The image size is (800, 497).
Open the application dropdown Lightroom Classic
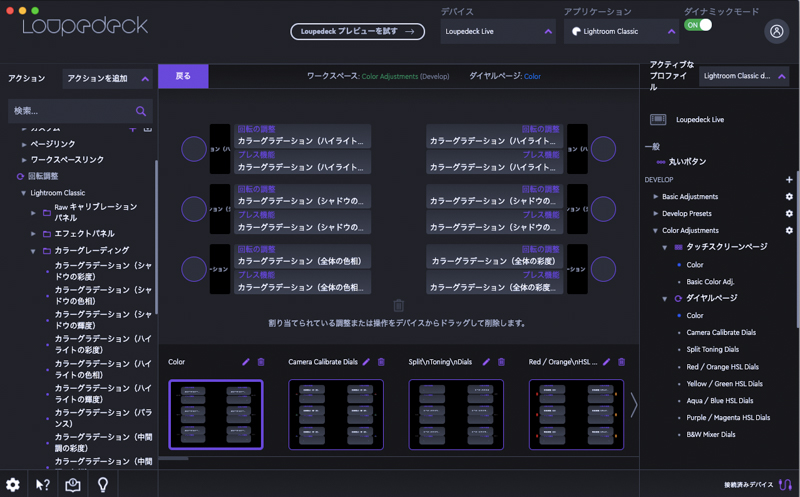(x=621, y=31)
